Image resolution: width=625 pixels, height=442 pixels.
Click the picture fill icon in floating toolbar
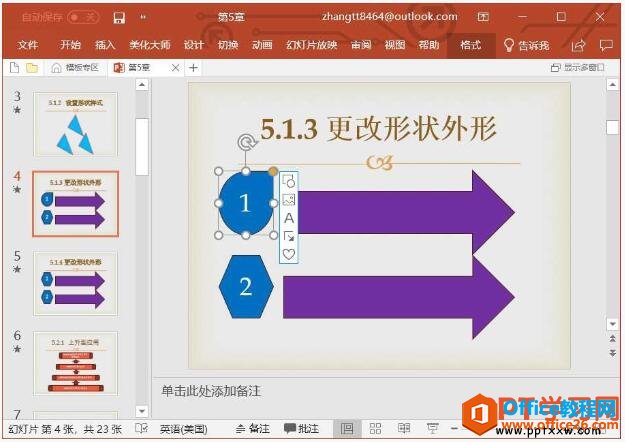click(289, 200)
